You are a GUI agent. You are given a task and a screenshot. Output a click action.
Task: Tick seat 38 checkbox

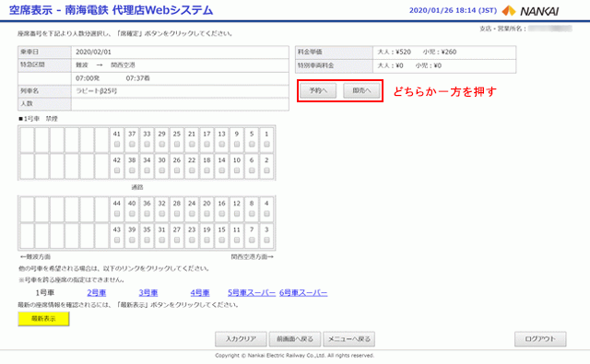pyautogui.click(x=132, y=170)
